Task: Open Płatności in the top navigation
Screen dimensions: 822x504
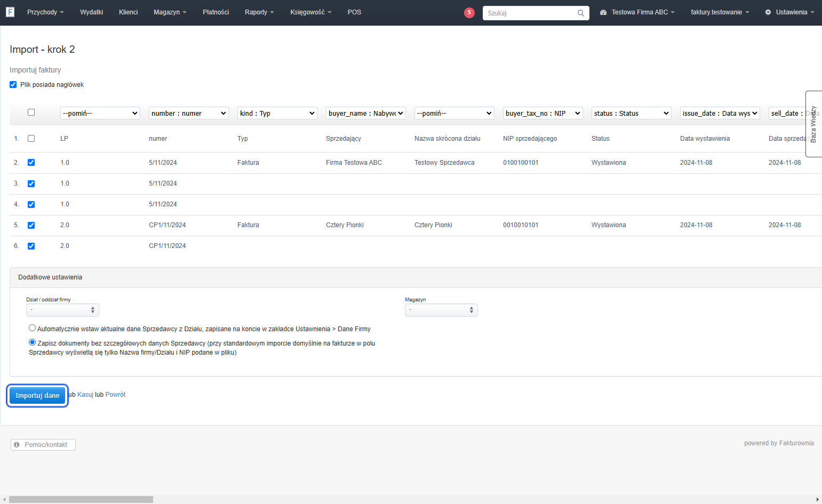Action: 216,12
